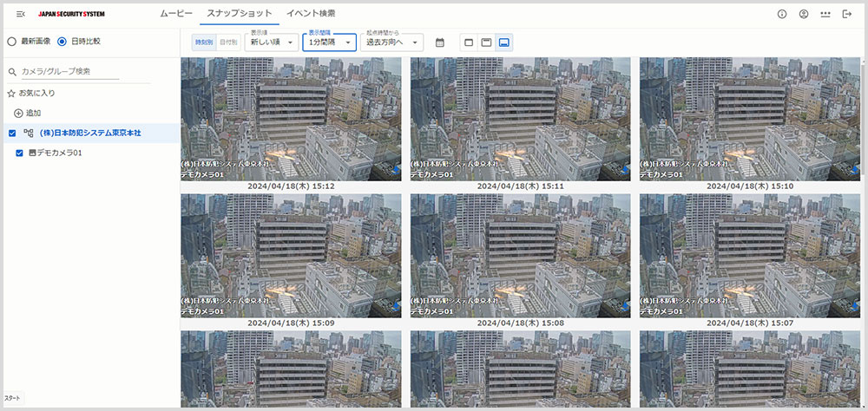868x411 pixels.
Task: Switch to 日付別 view toggle
Action: (228, 42)
